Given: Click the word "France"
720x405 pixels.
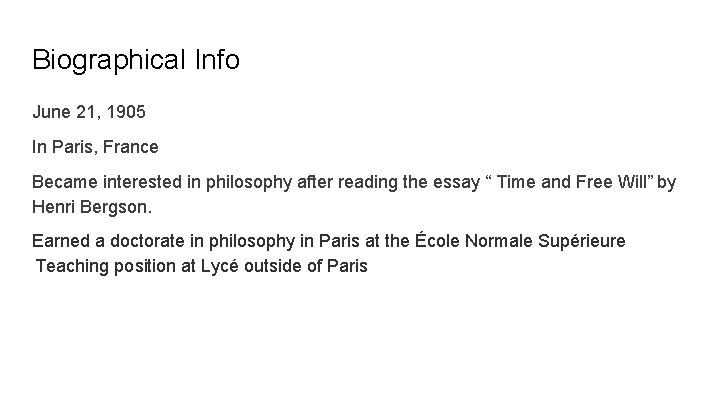Looking at the screenshot, I should [133, 147].
